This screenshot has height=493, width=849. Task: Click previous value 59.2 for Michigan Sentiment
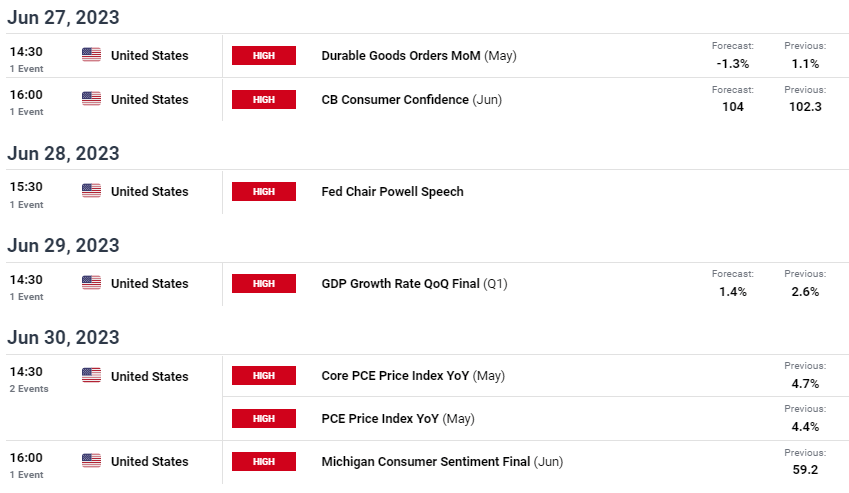click(805, 470)
